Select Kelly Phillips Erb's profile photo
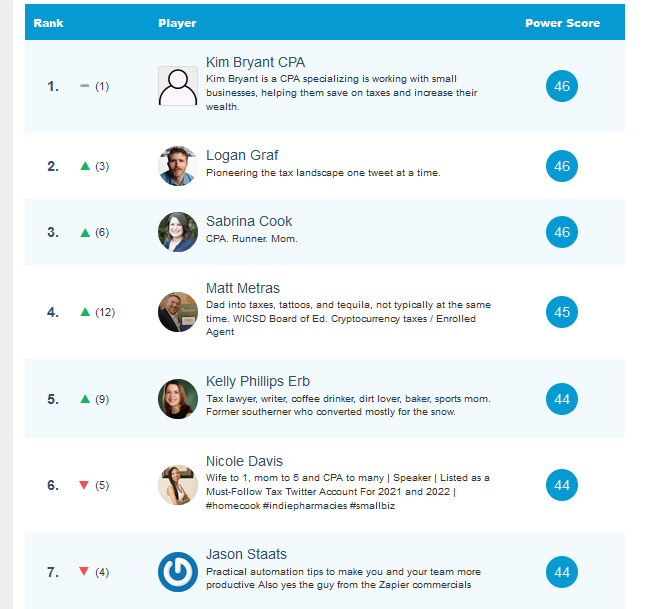This screenshot has height=609, width=650. 178,399
